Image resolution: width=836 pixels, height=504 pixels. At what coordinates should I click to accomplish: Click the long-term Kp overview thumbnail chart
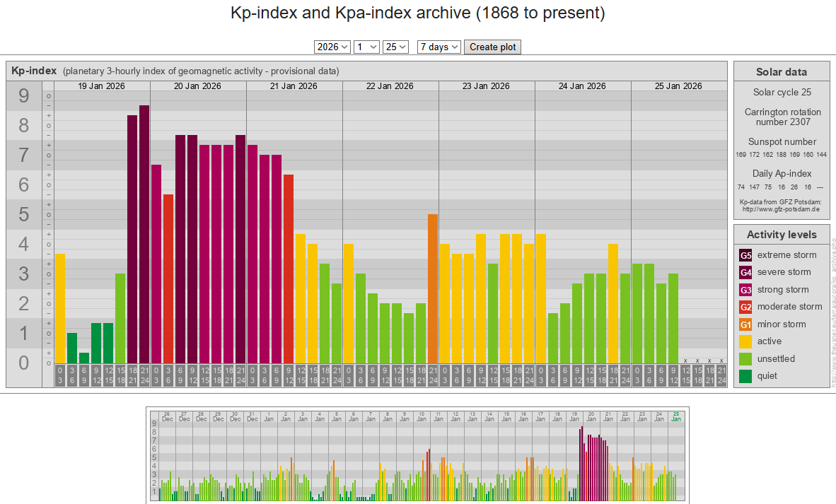(417, 455)
